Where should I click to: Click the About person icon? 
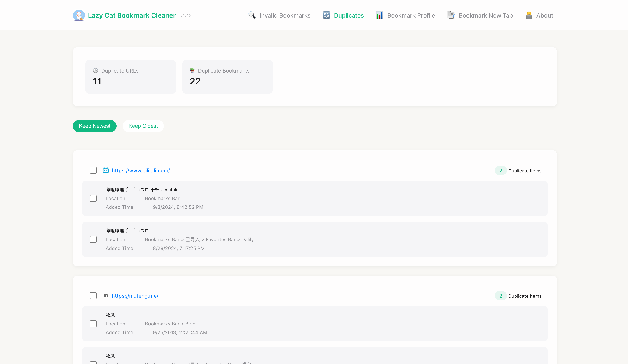click(x=529, y=15)
